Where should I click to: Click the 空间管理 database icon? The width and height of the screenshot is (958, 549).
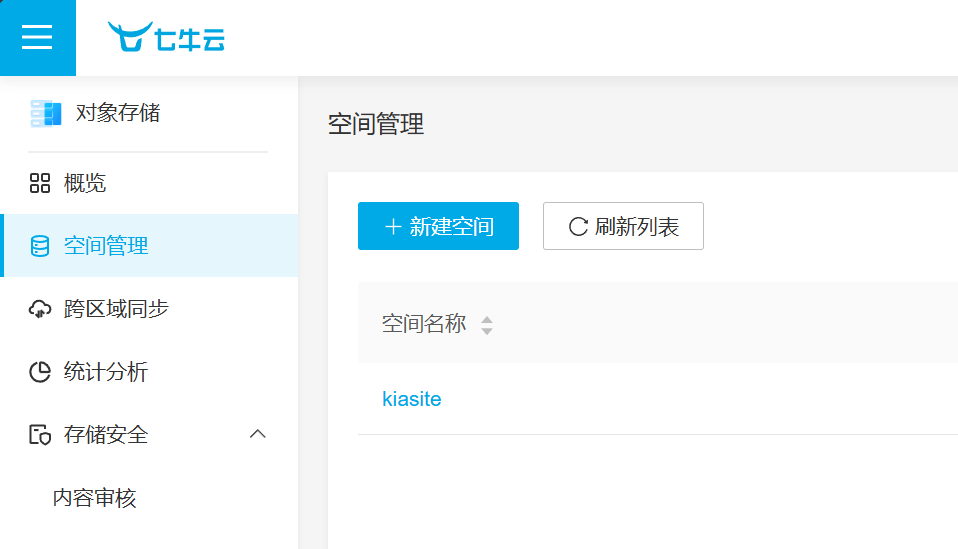(40, 246)
